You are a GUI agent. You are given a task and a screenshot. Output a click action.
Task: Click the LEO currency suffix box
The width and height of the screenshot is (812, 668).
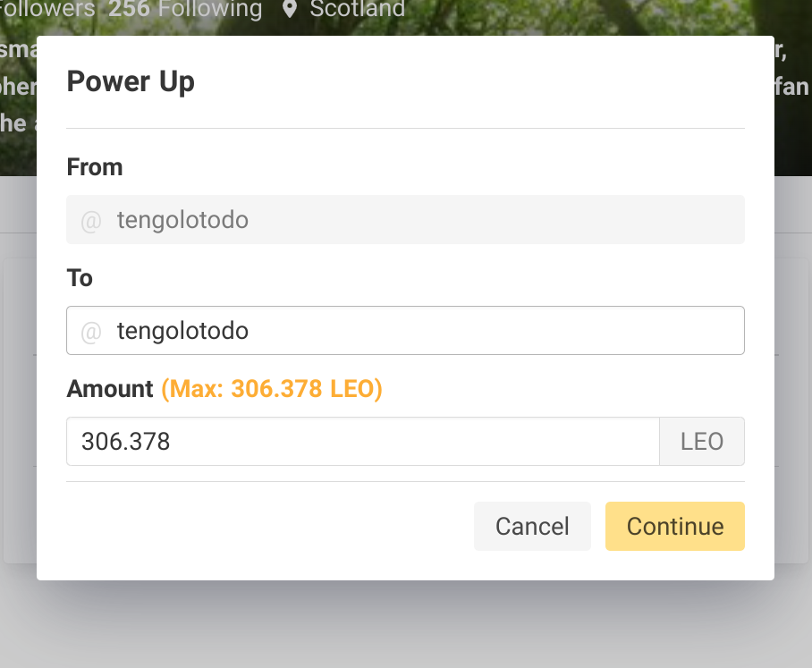pyautogui.click(x=702, y=441)
